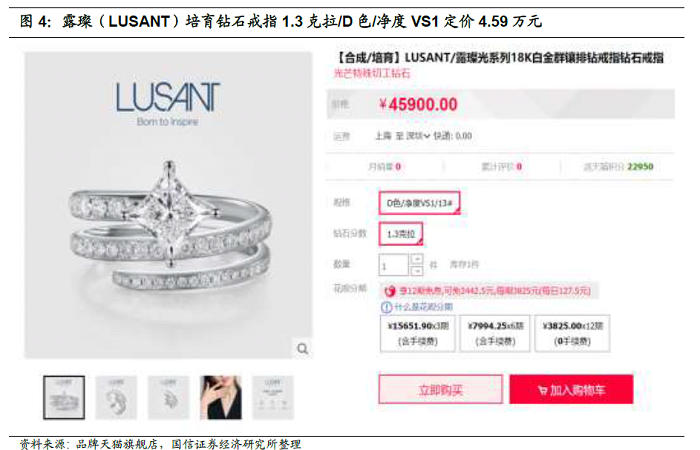Select the second ring thumbnail
700x450 pixels.
pyautogui.click(x=116, y=397)
